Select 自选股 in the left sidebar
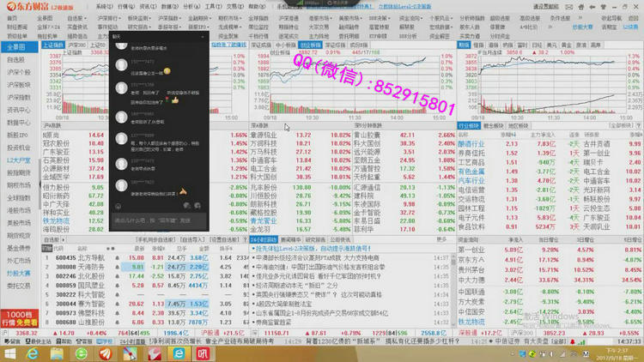This screenshot has height=362, width=644. coord(17,60)
